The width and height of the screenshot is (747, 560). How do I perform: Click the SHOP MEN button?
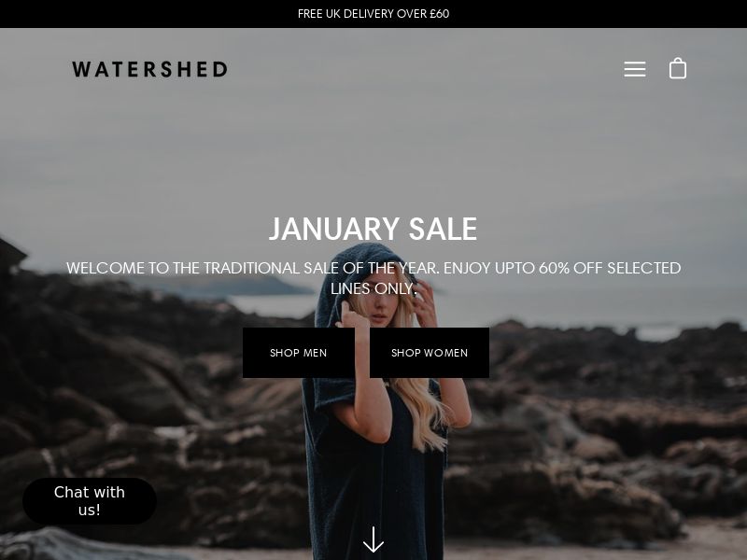click(x=299, y=353)
